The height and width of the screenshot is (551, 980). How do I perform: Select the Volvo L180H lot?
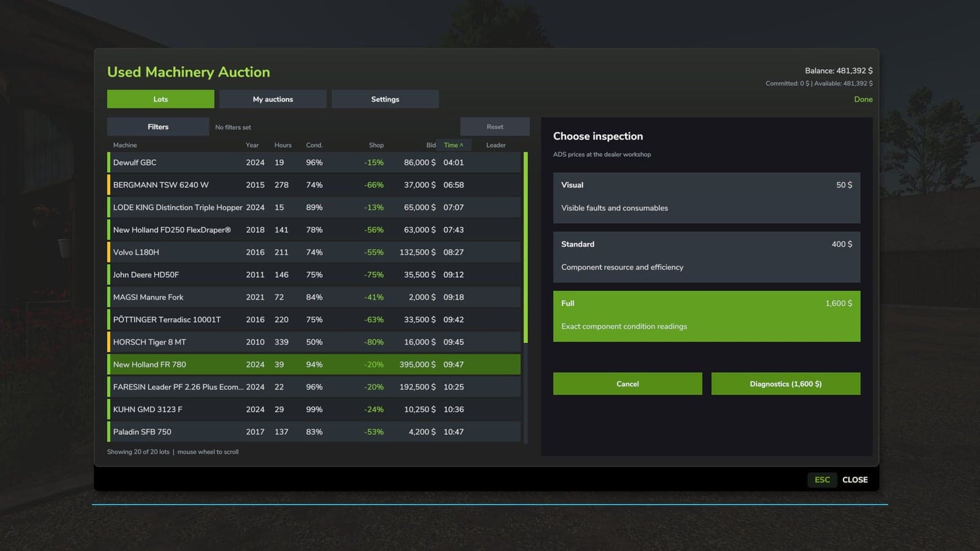[314, 252]
